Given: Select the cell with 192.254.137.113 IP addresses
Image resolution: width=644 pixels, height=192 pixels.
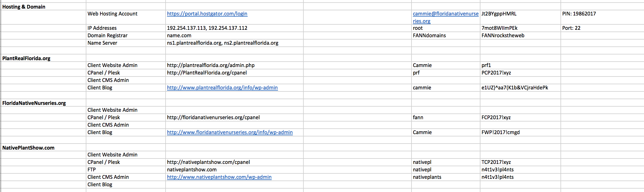Looking at the screenshot, I should tap(207, 28).
